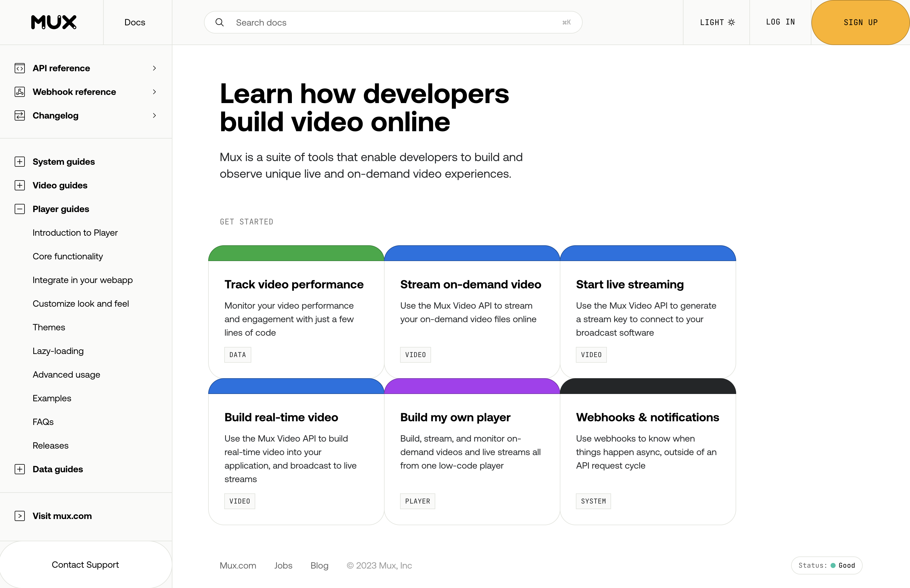Viewport: 910px width, 588px height.
Task: Expand the Video guides section
Action: [20, 185]
